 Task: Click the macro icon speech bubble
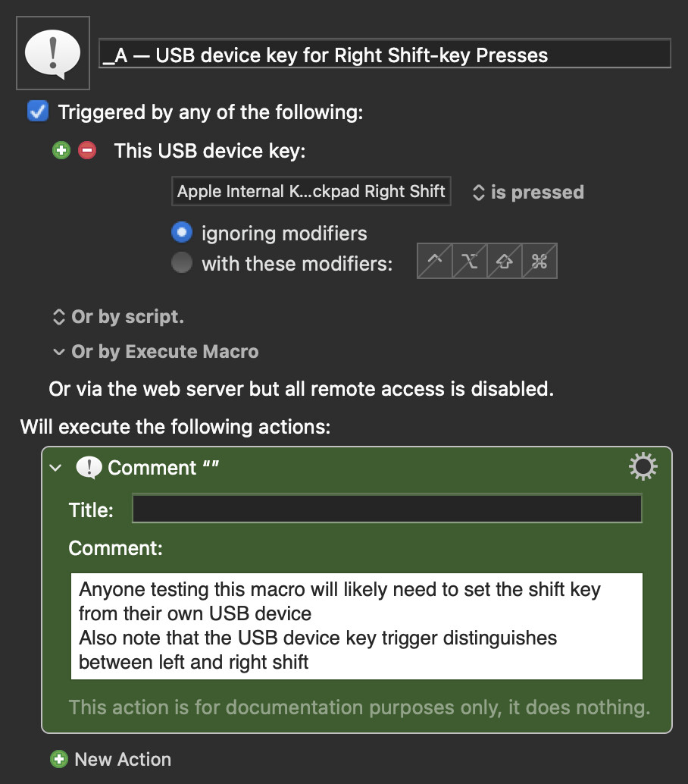(52, 53)
